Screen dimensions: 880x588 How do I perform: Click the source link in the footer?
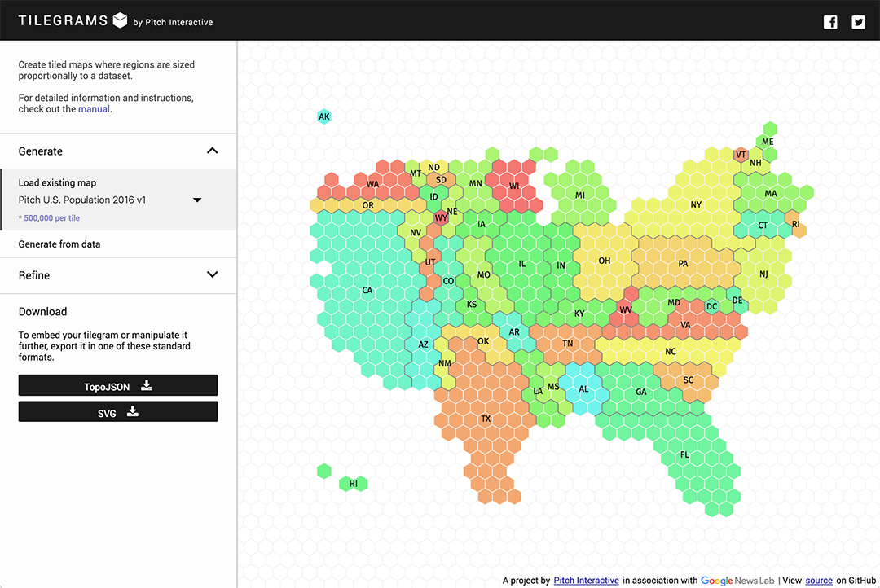tap(819, 581)
